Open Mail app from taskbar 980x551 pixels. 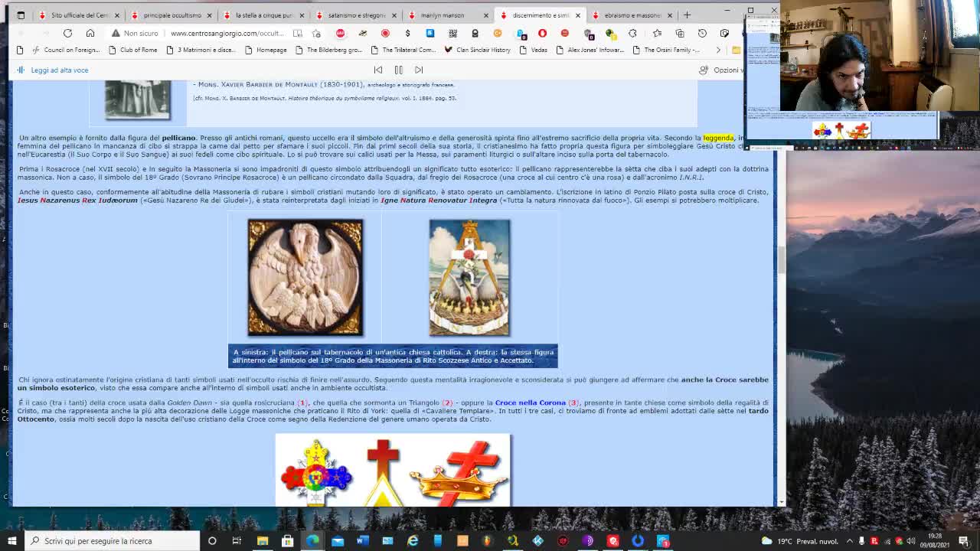coord(338,541)
